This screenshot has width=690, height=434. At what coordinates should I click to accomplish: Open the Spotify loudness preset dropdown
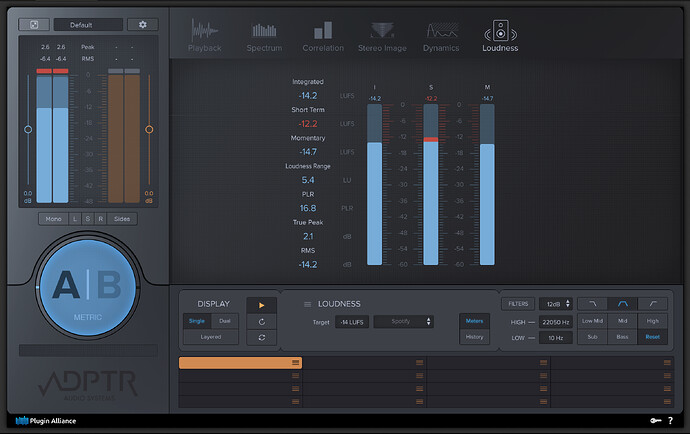pos(404,322)
